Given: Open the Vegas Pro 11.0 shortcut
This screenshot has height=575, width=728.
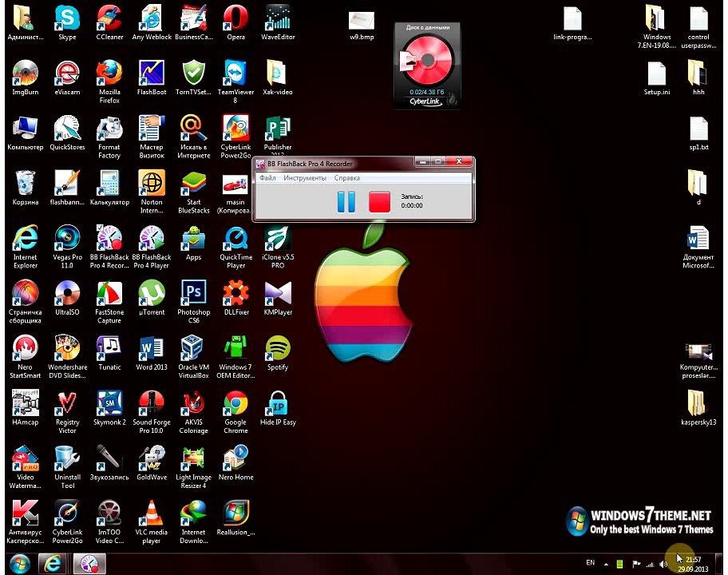Looking at the screenshot, I should point(67,247).
